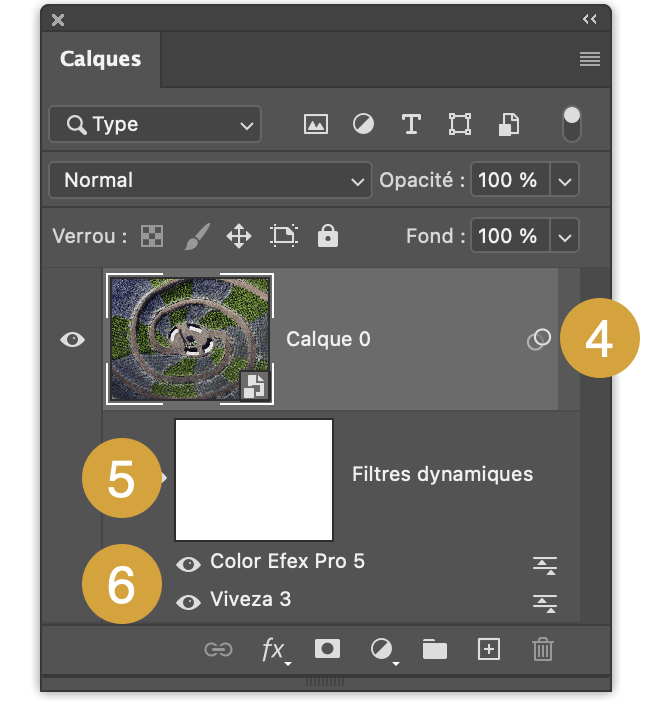Image resolution: width=654 pixels, height=706 pixels.
Task: Lock position move-arrows icon
Action: click(x=239, y=236)
